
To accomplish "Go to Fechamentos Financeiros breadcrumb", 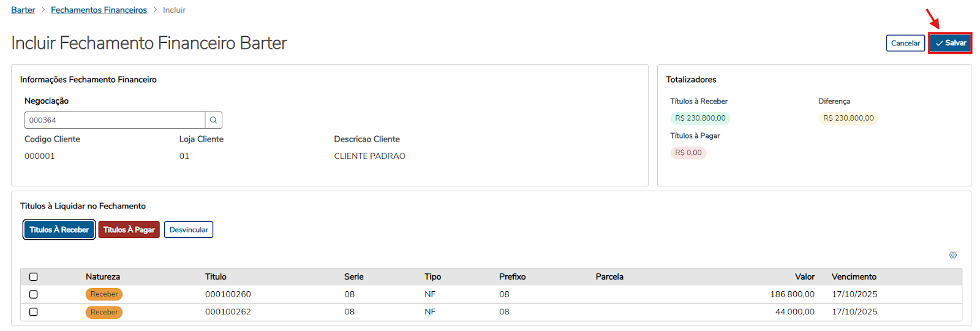I will pyautogui.click(x=99, y=10).
